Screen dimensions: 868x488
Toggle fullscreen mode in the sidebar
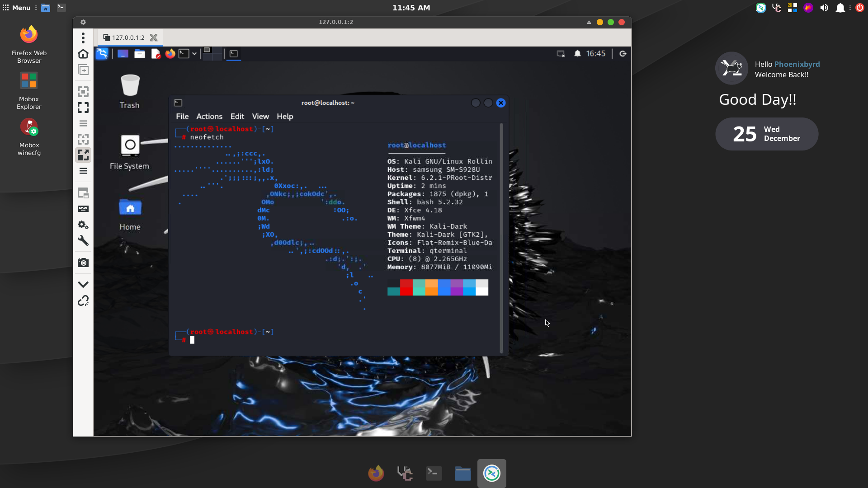[83, 108]
